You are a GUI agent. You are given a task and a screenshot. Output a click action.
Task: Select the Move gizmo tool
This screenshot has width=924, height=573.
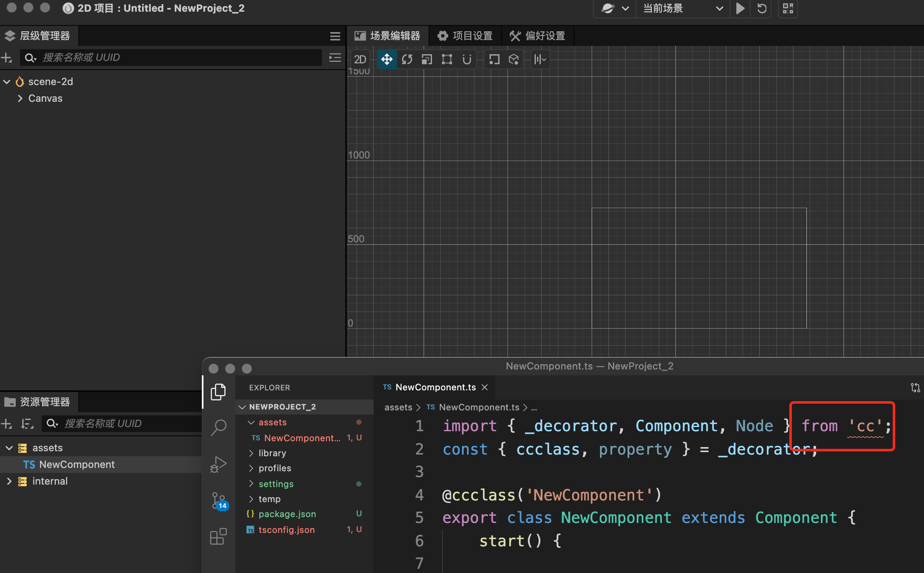pyautogui.click(x=387, y=59)
